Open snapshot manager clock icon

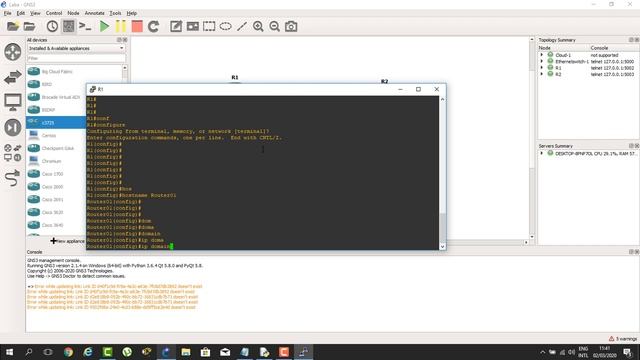[x=52, y=27]
